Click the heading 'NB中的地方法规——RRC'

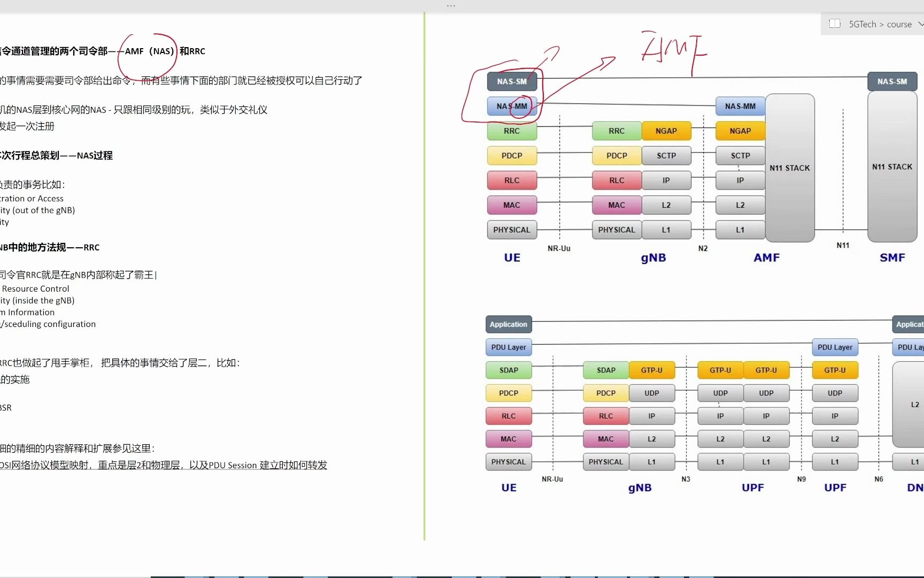coord(50,247)
